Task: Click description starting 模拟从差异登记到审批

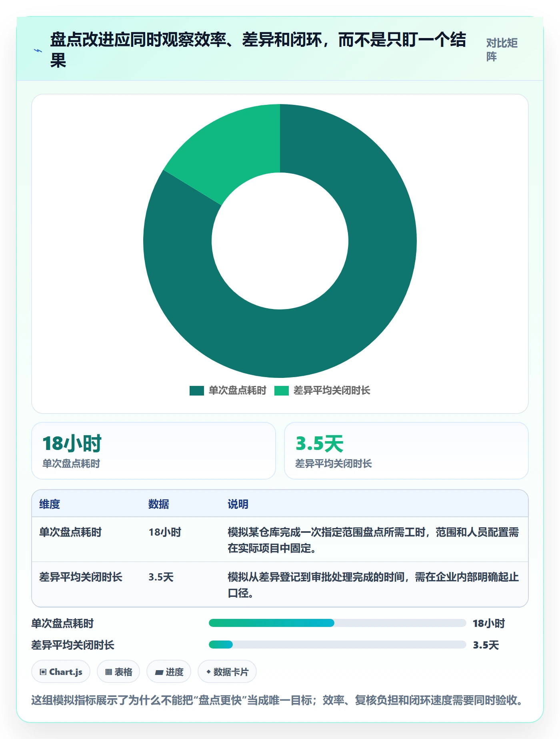Action: point(373,585)
